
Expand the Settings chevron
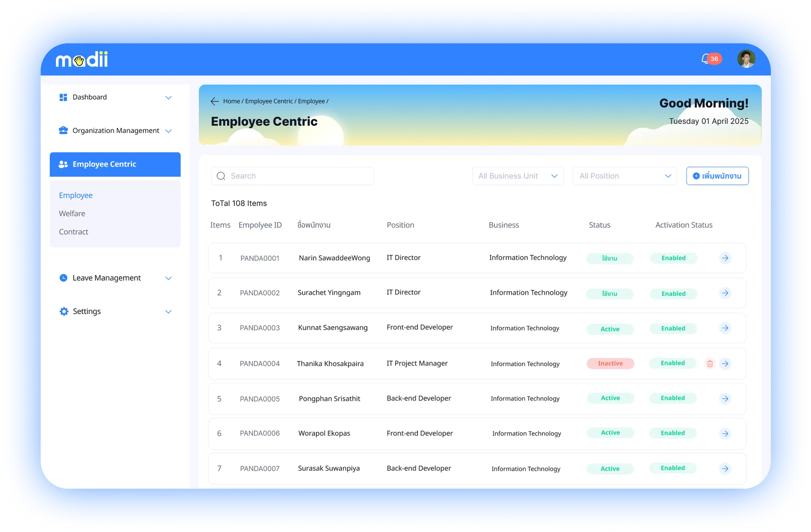[168, 312]
